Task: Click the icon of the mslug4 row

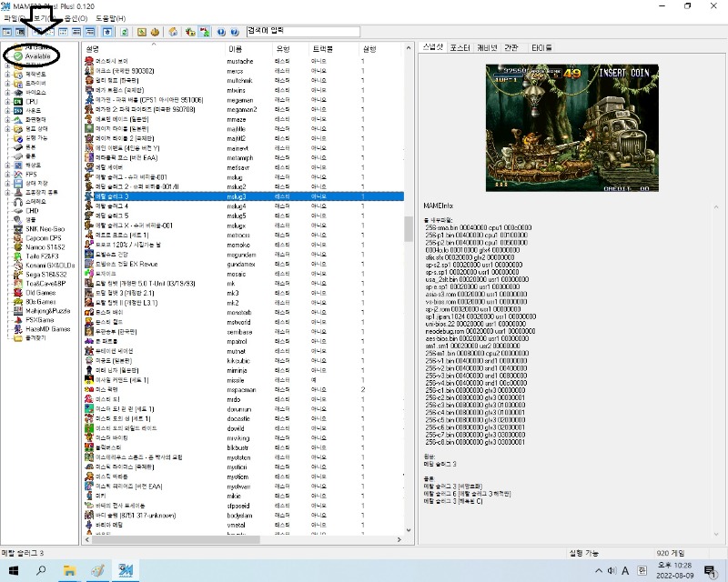Action: pyautogui.click(x=88, y=206)
